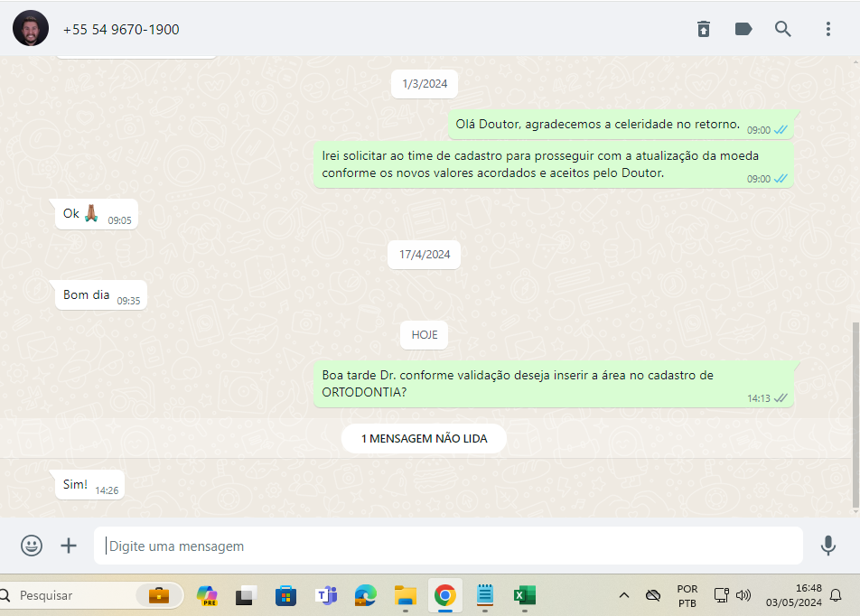Expand the system tray hidden icons chevron
Image resolution: width=860 pixels, height=616 pixels.
[623, 595]
